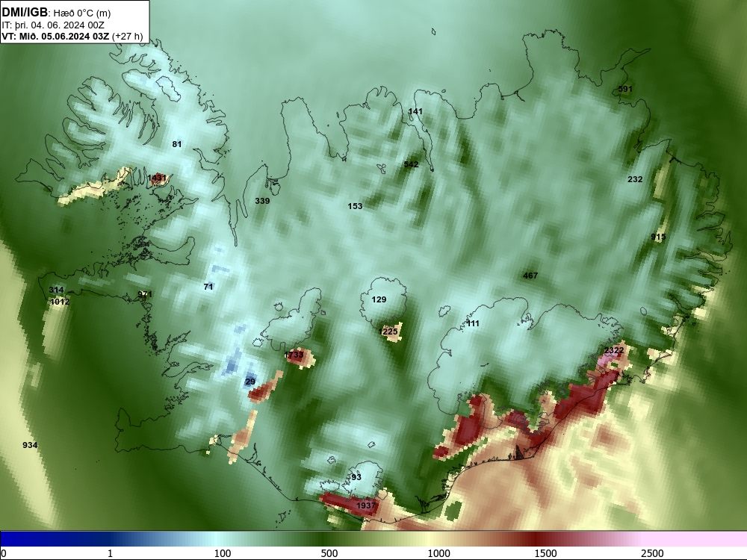
Task: Click the 232 map label
Action: click(x=635, y=179)
